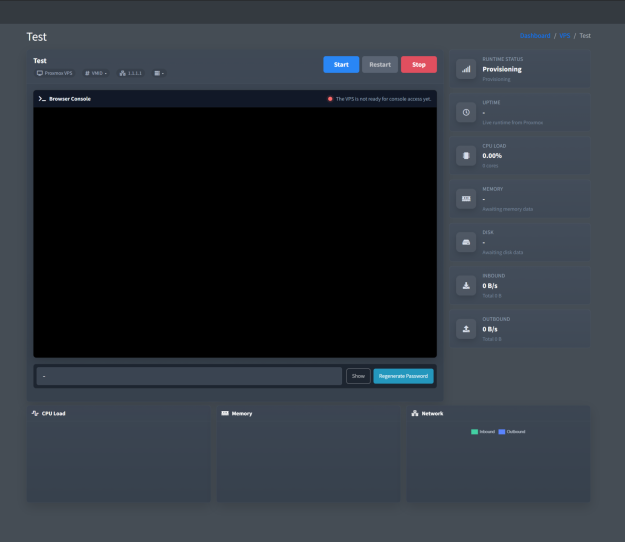Viewport: 625px width, 542px height.
Task: Click the Memory card icon
Action: 466,199
